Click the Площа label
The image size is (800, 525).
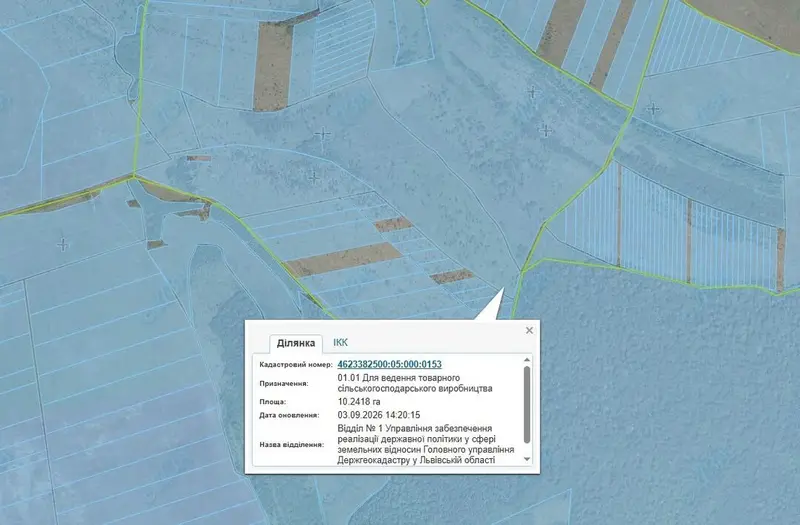click(272, 402)
